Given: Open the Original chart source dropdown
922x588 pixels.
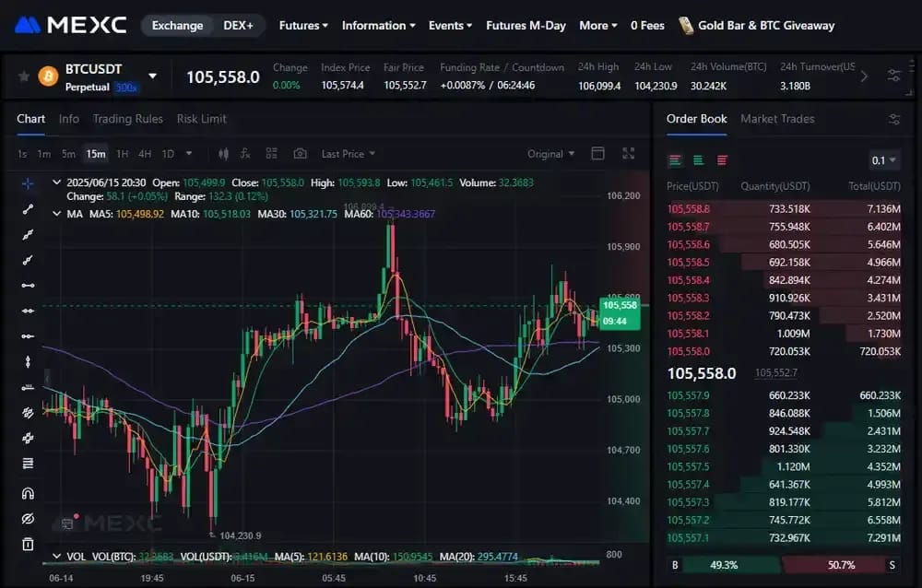Looking at the screenshot, I should click(551, 154).
